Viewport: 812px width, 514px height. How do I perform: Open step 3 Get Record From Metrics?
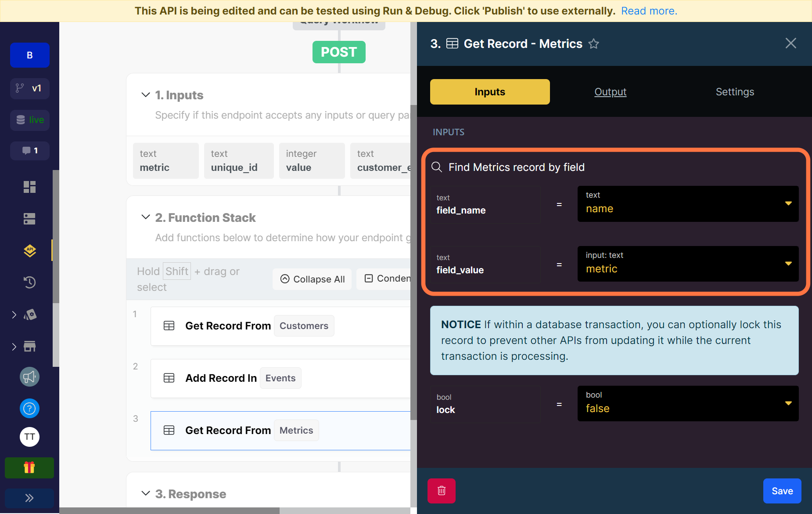pos(280,431)
